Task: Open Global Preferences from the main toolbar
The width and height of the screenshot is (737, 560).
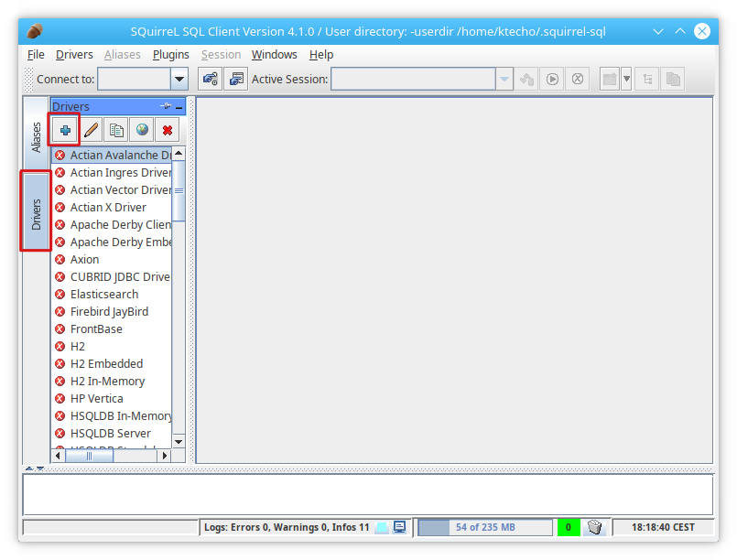Action: click(x=210, y=79)
